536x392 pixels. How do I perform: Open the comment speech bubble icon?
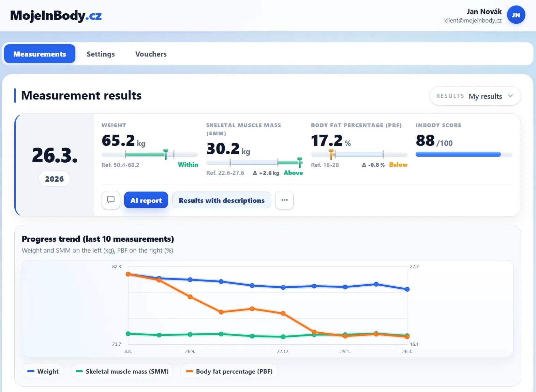pos(111,200)
